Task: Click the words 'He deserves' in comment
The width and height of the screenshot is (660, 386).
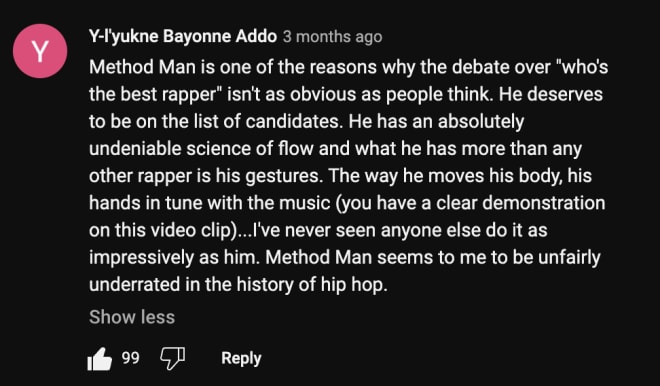Action: (551, 94)
